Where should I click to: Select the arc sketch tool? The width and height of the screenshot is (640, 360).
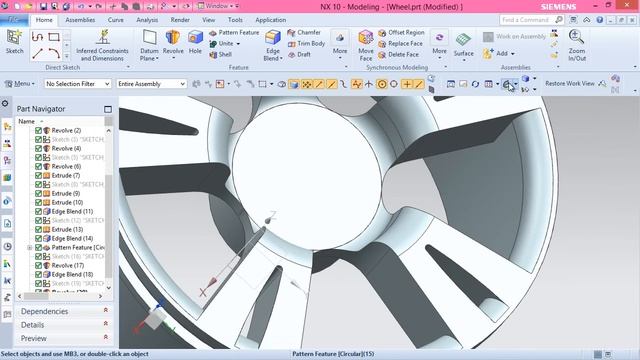pos(54,53)
